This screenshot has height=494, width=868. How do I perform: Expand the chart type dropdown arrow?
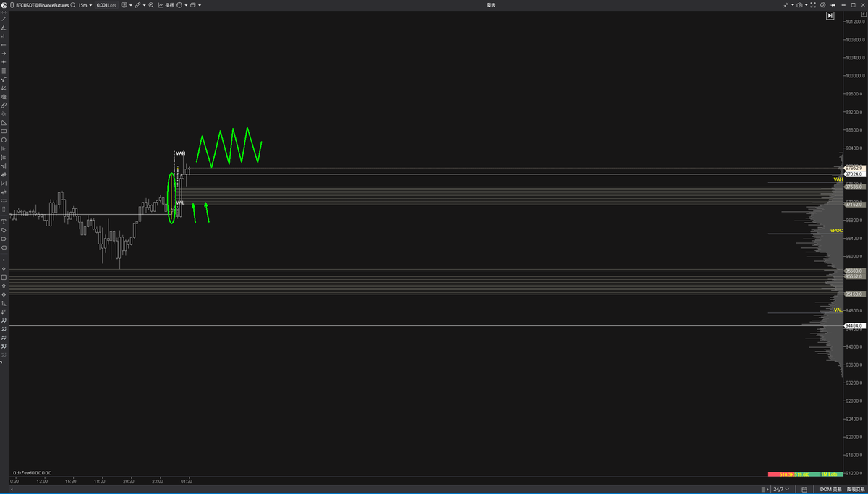click(x=131, y=5)
